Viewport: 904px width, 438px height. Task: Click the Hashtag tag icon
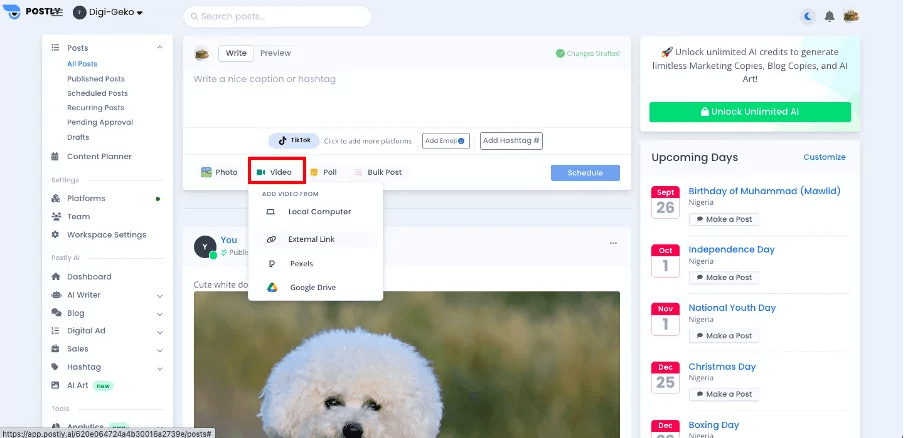(55, 367)
